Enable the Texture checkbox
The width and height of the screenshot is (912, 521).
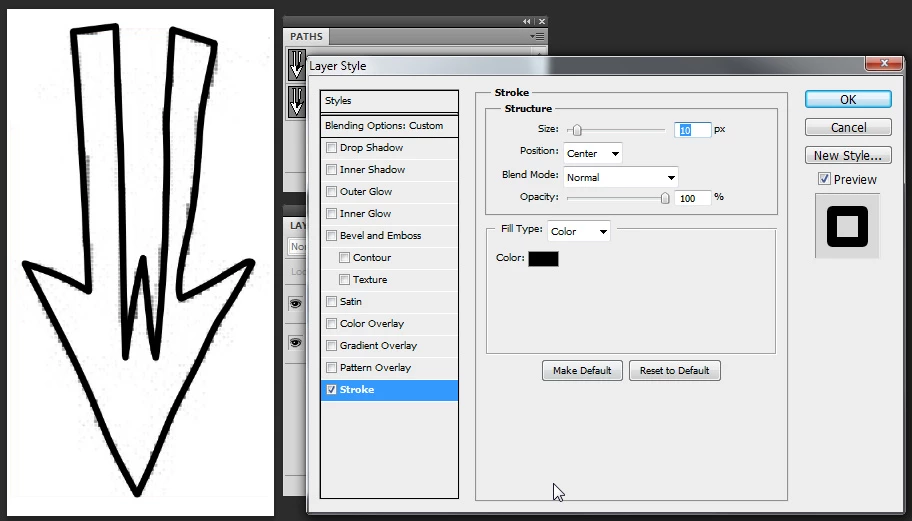[x=344, y=280]
